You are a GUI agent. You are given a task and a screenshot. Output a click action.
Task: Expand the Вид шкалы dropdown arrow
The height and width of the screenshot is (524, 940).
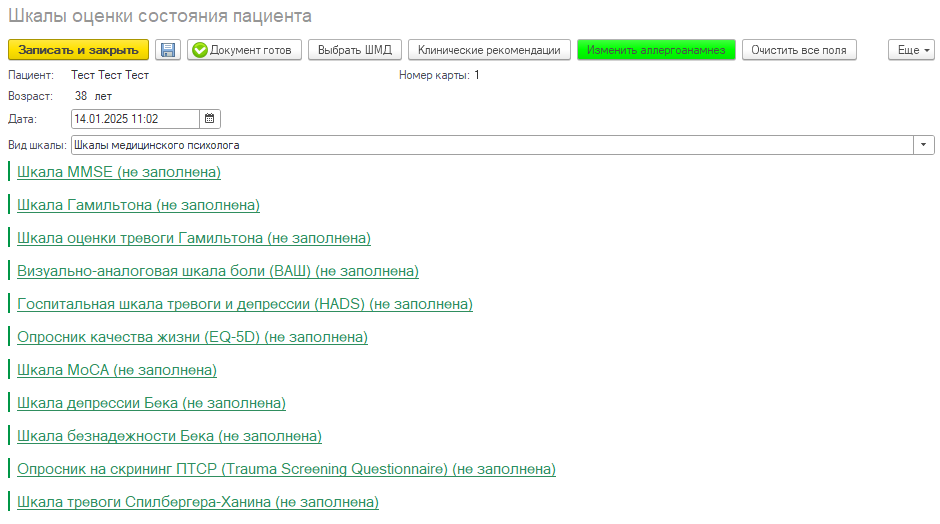point(924,145)
